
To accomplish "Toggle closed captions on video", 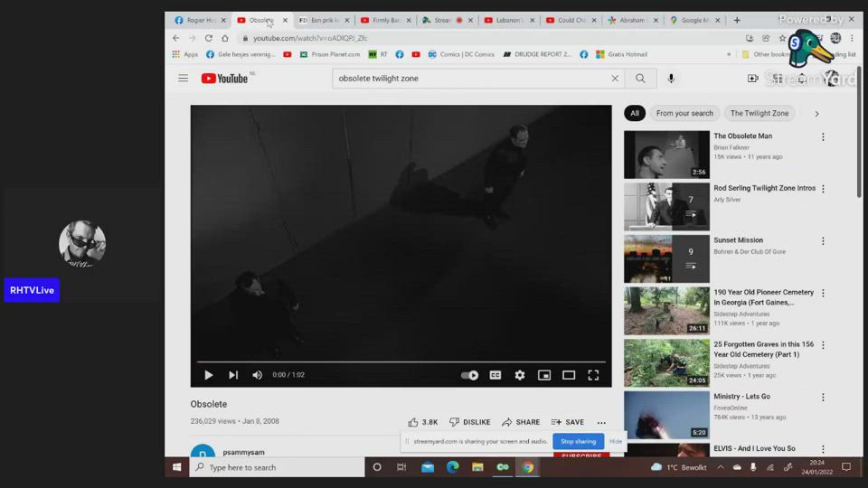I will (x=495, y=375).
